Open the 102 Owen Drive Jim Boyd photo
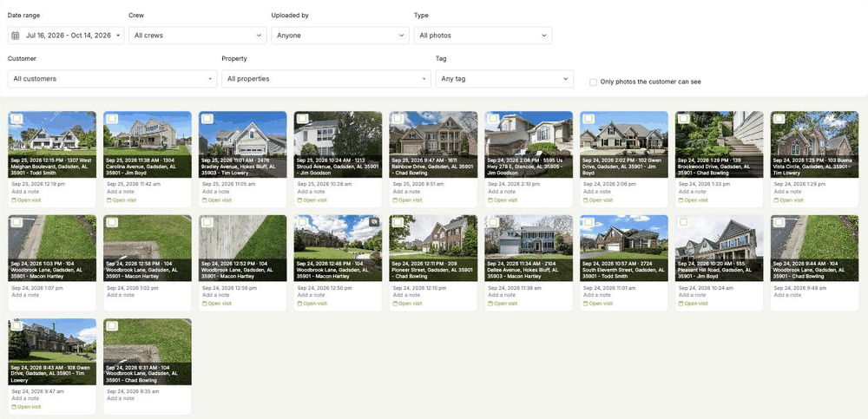Viewport: 868px width, 419px height. click(624, 145)
